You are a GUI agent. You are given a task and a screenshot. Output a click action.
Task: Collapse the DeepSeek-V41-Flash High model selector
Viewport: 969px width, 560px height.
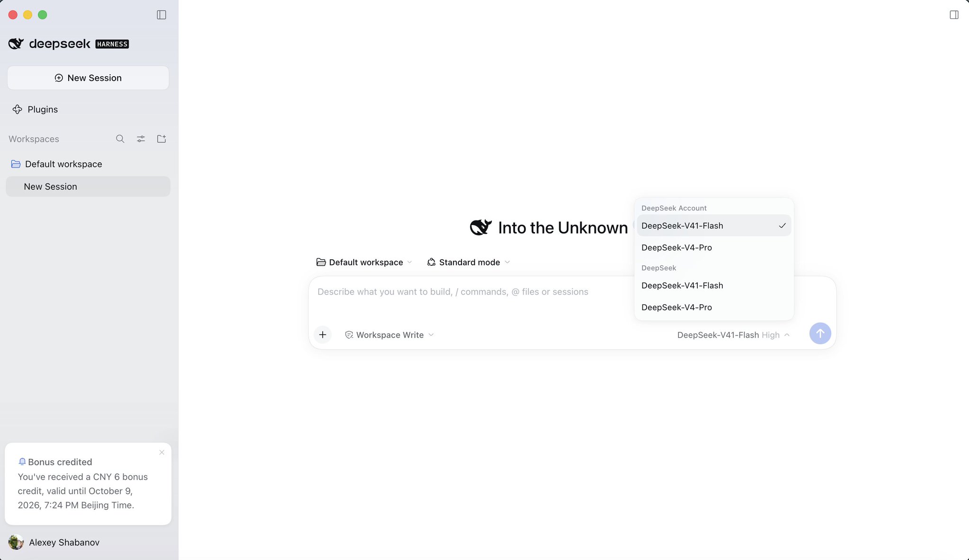(x=733, y=334)
